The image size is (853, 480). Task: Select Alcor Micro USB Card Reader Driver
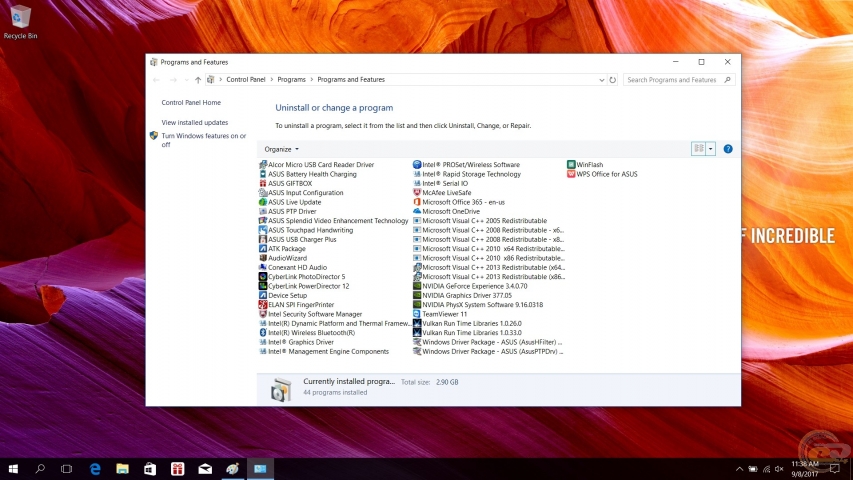tap(317, 164)
